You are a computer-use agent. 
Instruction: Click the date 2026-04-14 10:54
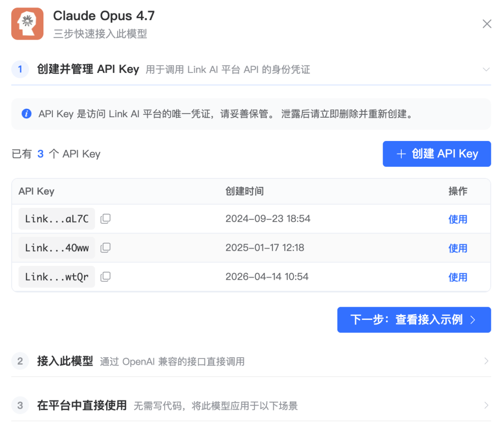coord(267,276)
